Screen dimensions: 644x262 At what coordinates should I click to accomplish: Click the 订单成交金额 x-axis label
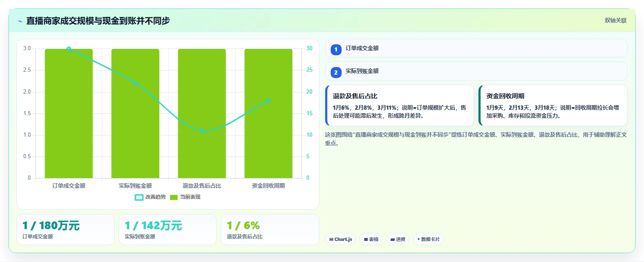coord(69,186)
